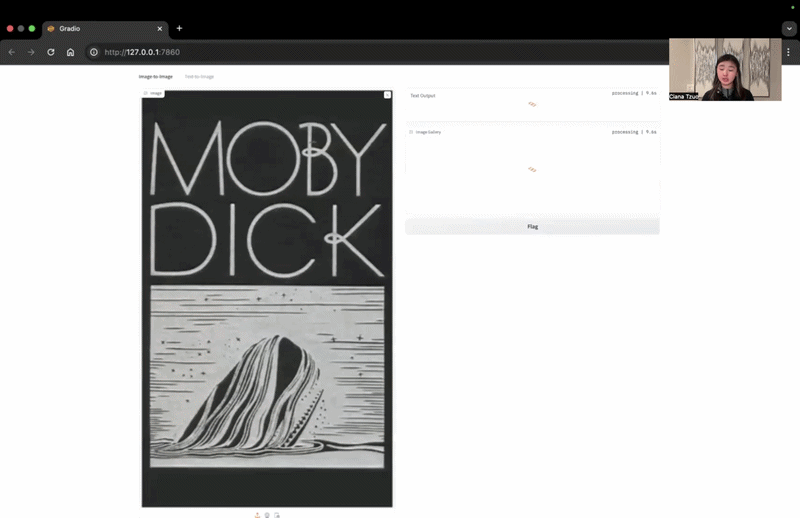View site information for 127.0.0.1
This screenshot has width=800, height=518.
click(94, 52)
